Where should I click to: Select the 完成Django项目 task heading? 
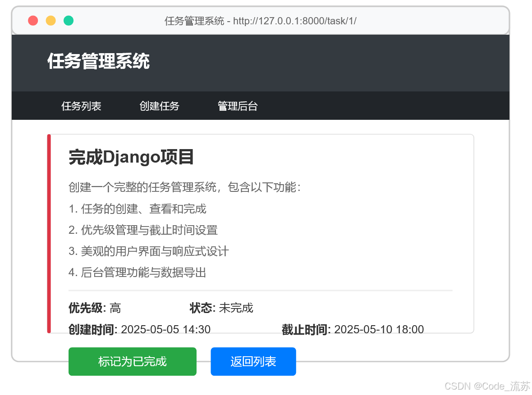click(131, 157)
